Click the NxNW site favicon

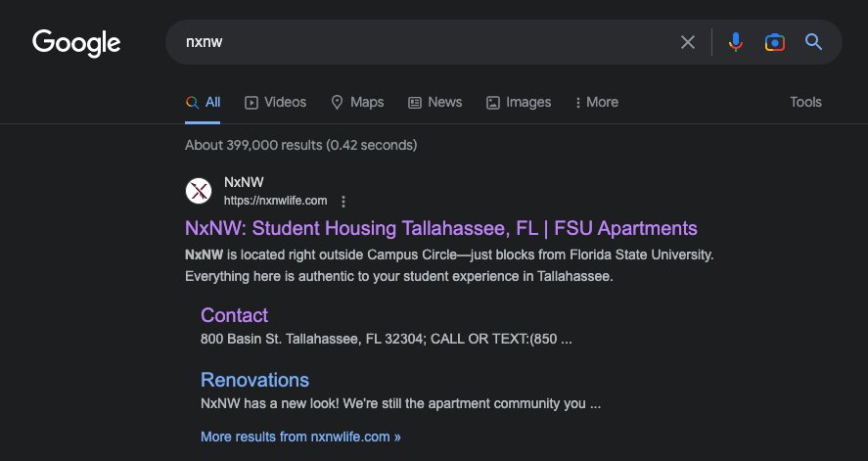pyautogui.click(x=199, y=191)
